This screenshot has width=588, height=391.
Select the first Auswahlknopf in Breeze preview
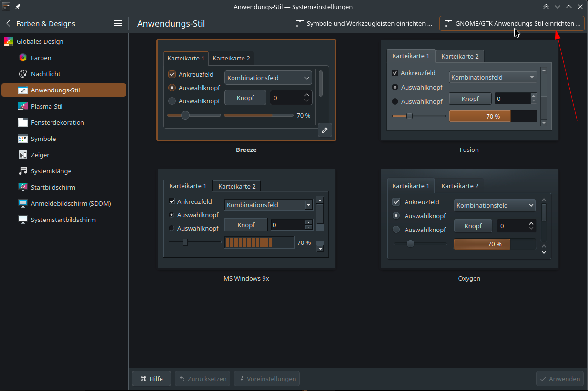tap(172, 88)
